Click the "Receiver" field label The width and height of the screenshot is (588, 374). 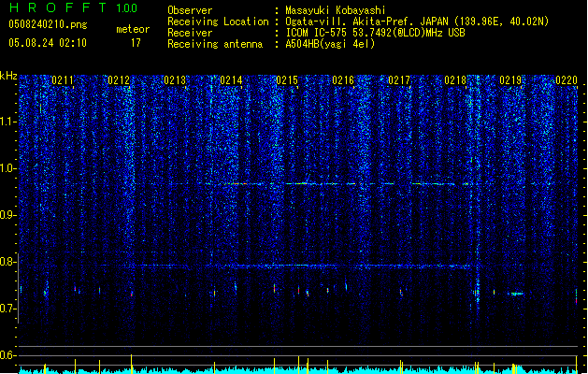(x=190, y=33)
